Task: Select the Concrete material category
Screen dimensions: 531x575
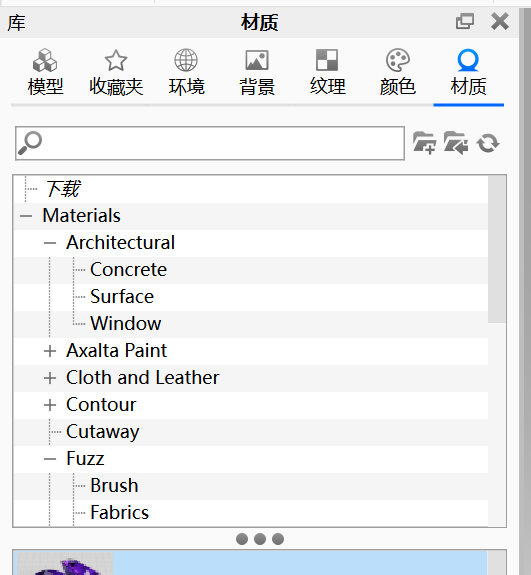Action: 128,270
